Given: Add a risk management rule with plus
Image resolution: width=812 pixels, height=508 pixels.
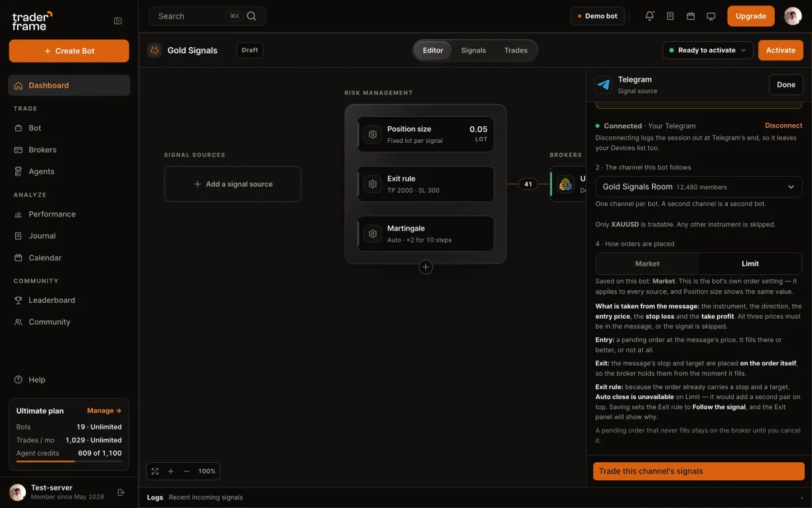Looking at the screenshot, I should [426, 267].
